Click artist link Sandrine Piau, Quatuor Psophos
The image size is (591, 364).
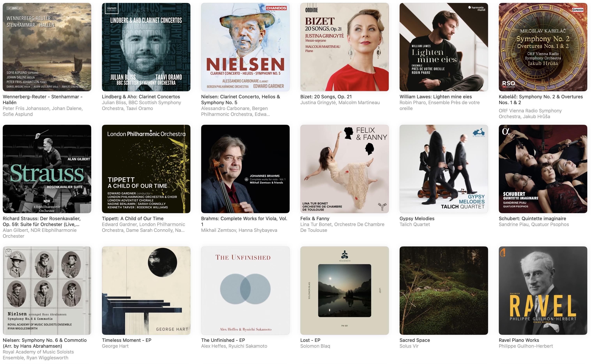point(534,224)
